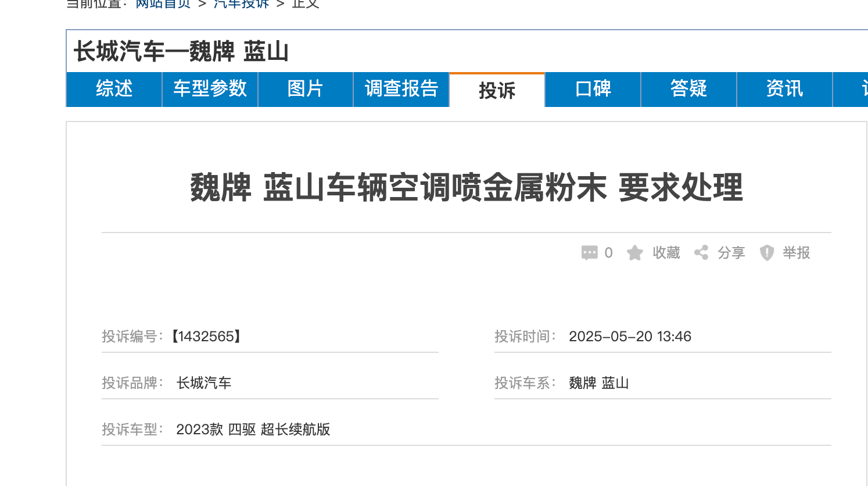The image size is (868, 486).
Task: Click the 收藏 text label
Action: pyautogui.click(x=666, y=253)
